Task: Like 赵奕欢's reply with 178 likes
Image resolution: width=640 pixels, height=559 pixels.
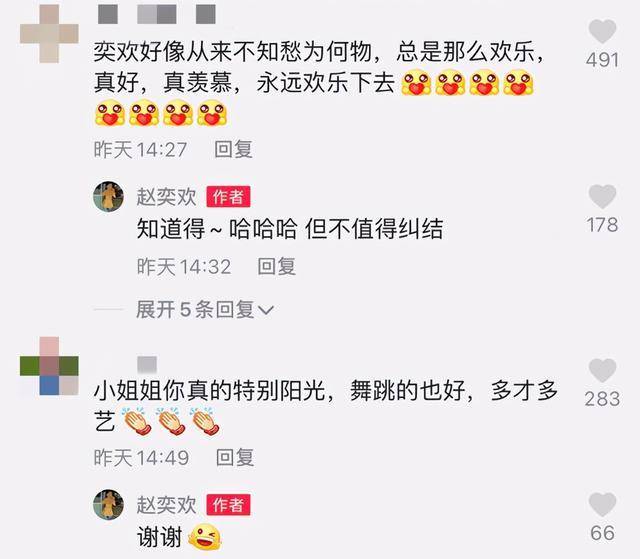Action: tap(602, 197)
